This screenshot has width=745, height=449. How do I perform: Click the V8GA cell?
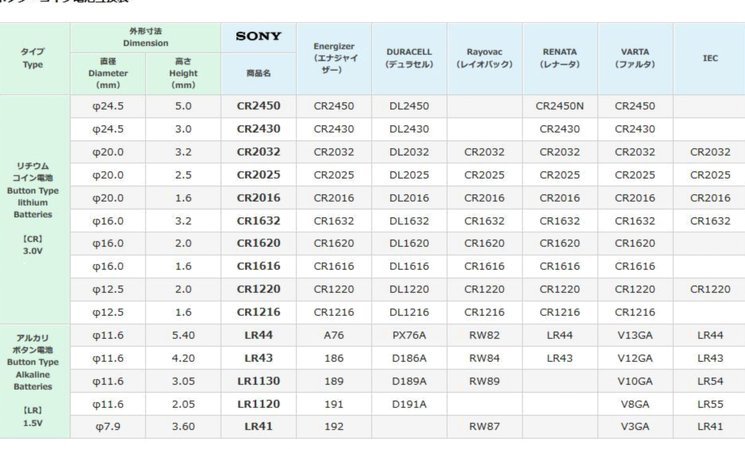pos(635,404)
